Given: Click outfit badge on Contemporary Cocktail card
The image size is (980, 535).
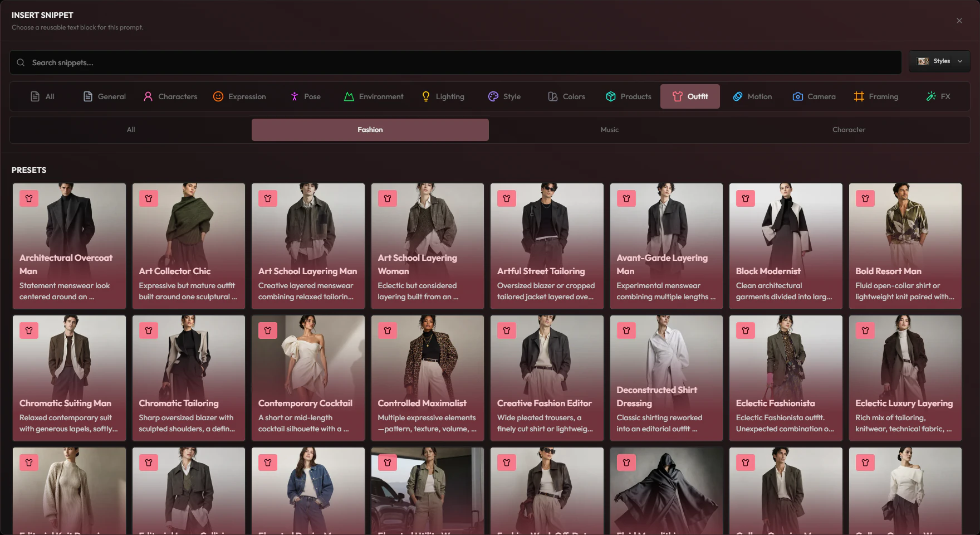Looking at the screenshot, I should [268, 330].
